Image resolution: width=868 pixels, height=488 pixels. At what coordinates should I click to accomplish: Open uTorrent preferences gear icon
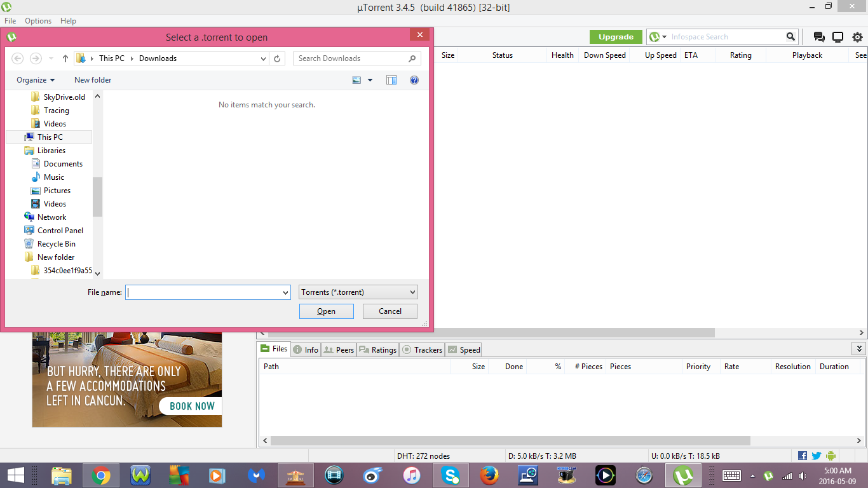pos(857,37)
